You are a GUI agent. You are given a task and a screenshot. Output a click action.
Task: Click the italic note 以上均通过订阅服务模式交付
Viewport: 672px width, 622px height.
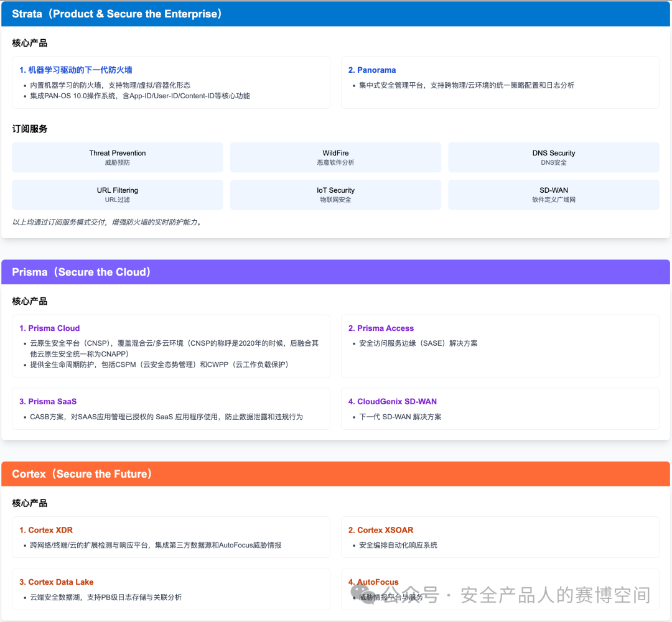click(108, 222)
